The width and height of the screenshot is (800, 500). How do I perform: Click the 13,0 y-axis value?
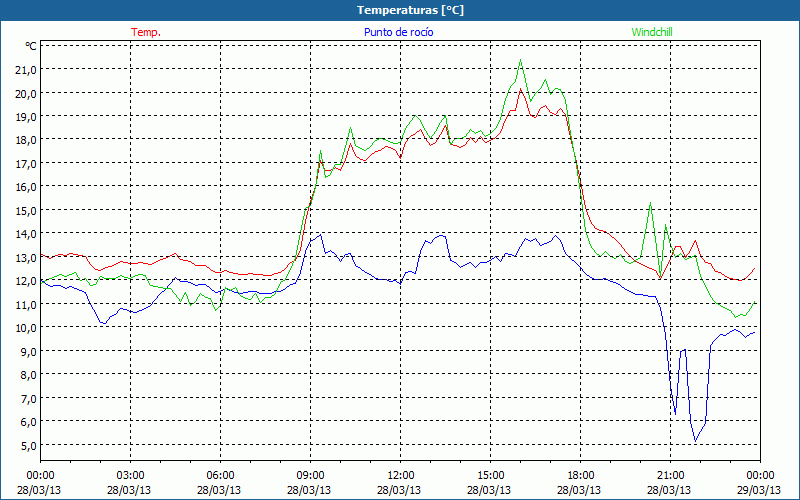point(27,258)
